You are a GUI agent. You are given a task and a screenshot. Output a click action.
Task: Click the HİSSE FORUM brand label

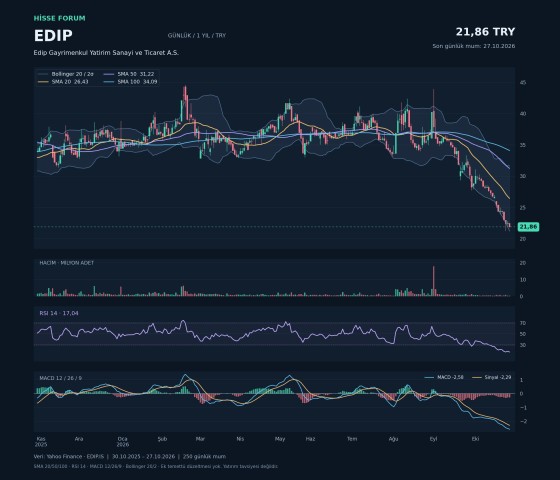point(60,18)
